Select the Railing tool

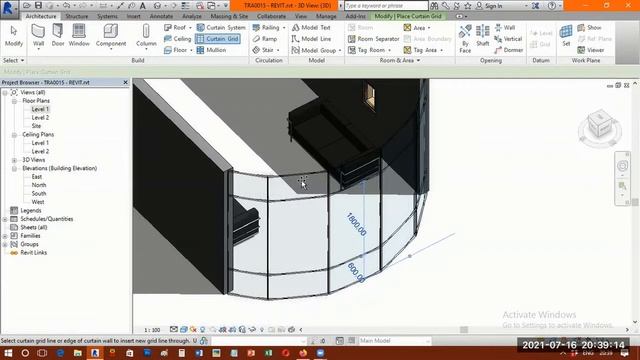266,27
